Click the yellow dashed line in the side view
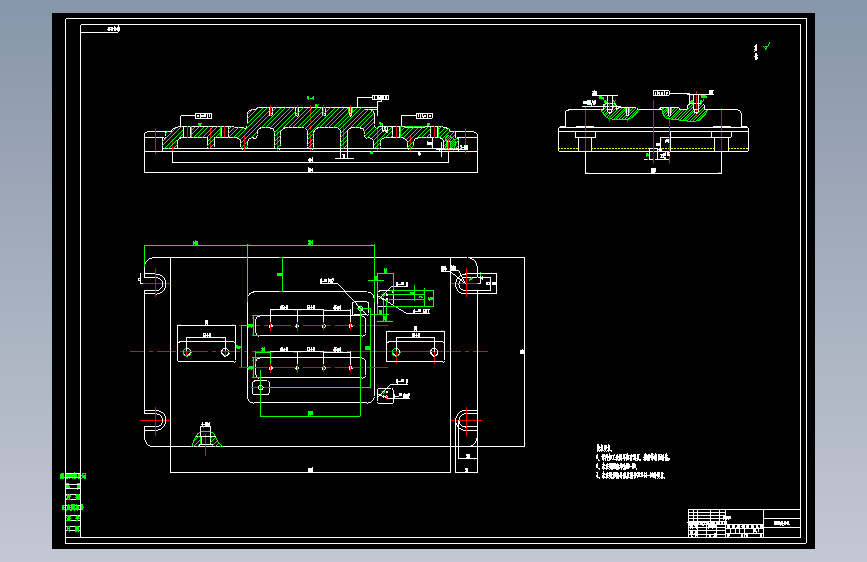 coord(653,148)
